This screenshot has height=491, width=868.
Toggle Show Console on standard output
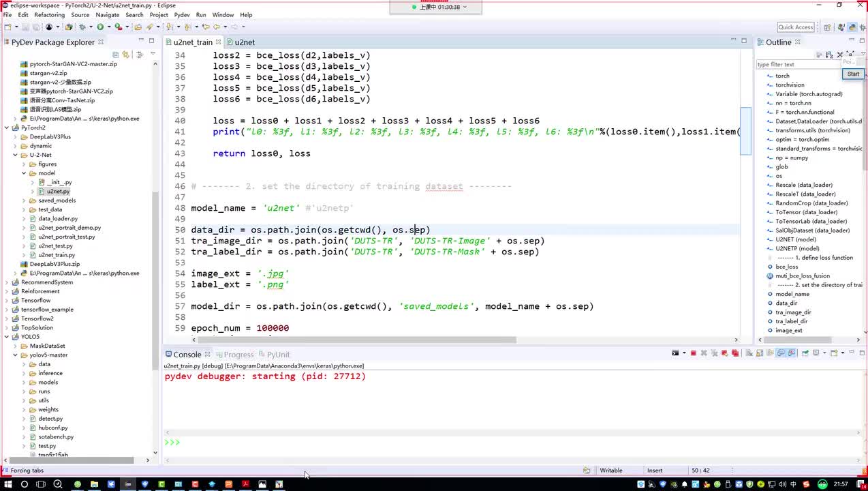tap(781, 353)
